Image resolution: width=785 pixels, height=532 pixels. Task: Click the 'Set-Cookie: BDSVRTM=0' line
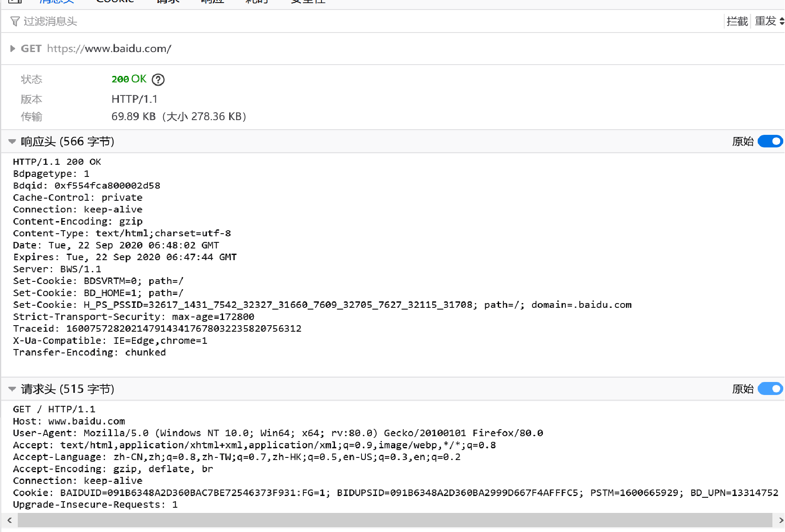pos(99,281)
